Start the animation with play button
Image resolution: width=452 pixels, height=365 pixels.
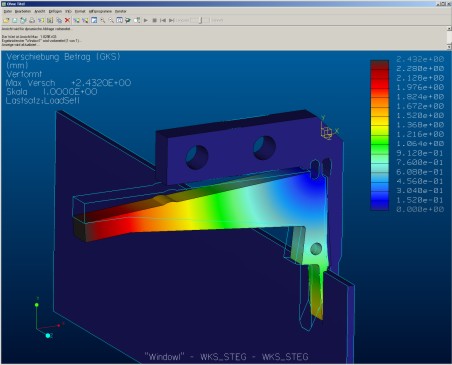pyautogui.click(x=146, y=20)
